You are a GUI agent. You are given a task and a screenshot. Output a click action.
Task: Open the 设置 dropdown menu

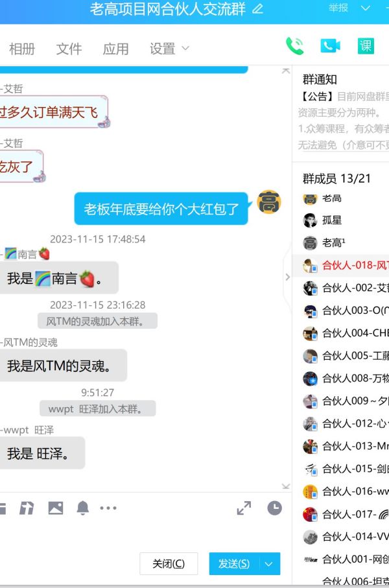point(170,49)
